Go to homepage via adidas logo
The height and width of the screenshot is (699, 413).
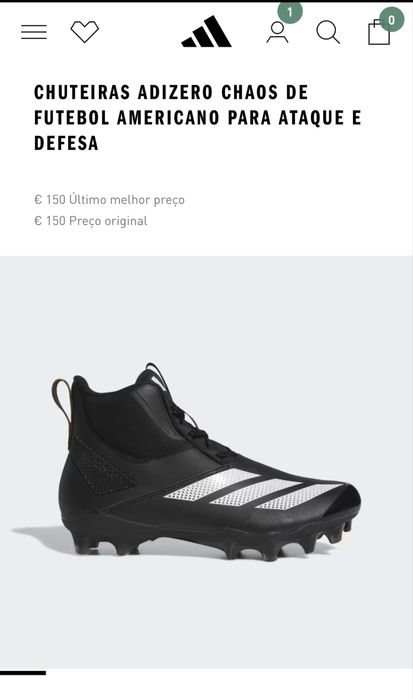(x=206, y=32)
